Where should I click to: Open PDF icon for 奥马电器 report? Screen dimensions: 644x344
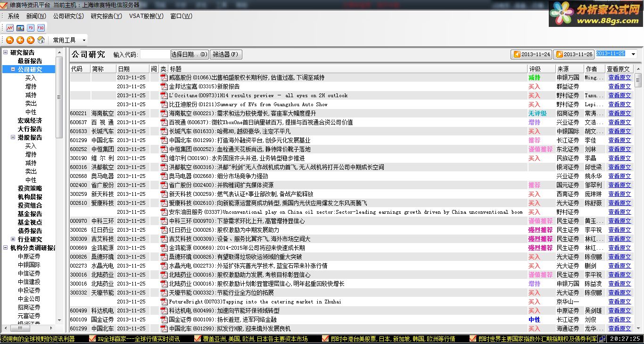click(164, 176)
